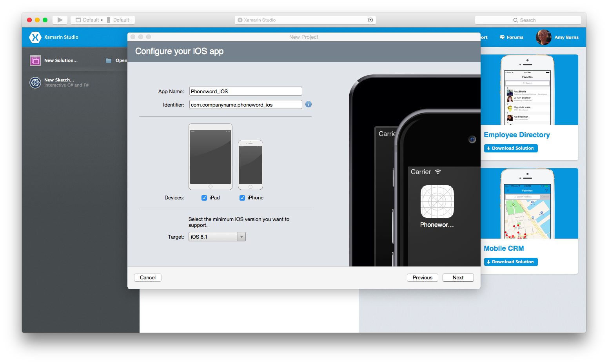608x364 pixels.
Task: Click the Open folder icon
Action: [x=109, y=60]
